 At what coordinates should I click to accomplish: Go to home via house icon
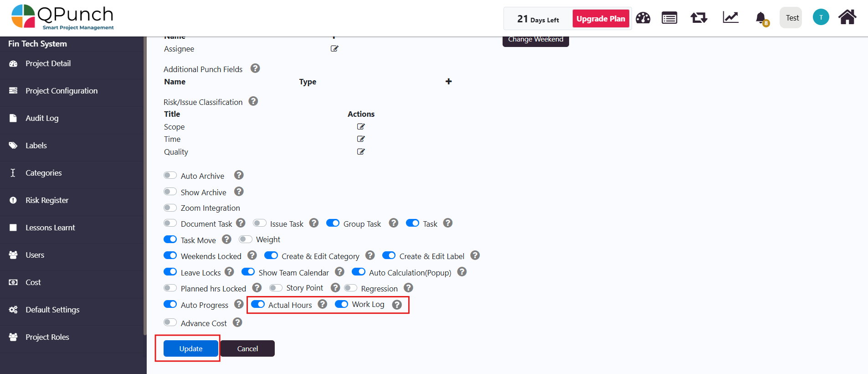(847, 17)
